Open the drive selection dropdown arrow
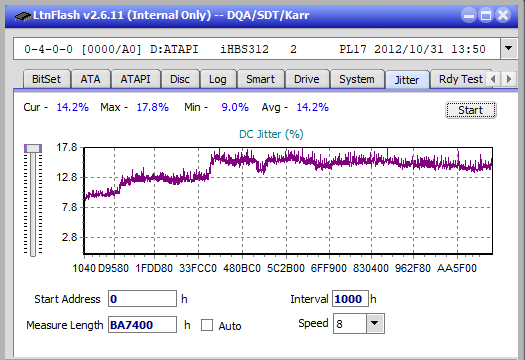 [x=509, y=49]
